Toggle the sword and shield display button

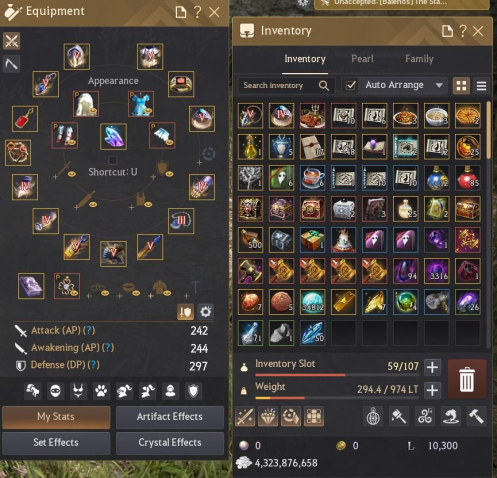185,312
